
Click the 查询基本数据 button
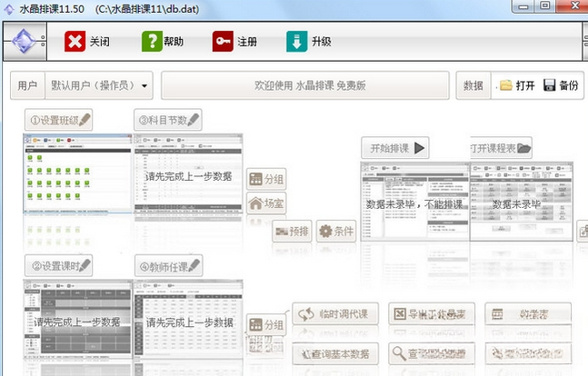pos(335,353)
